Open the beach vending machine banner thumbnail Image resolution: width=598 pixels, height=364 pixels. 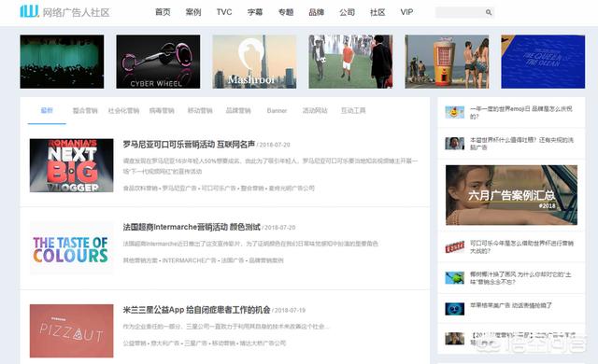[x=447, y=62]
